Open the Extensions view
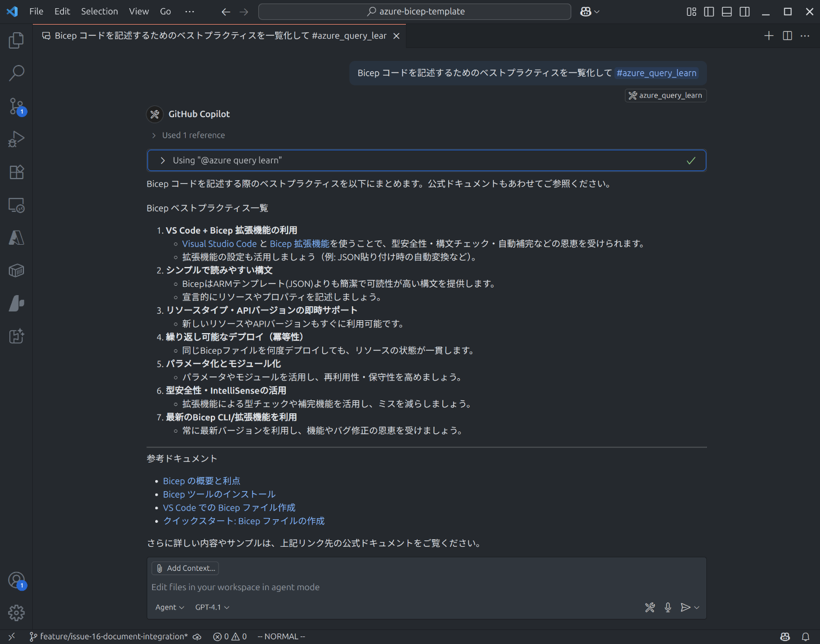820x644 pixels. 16,172
